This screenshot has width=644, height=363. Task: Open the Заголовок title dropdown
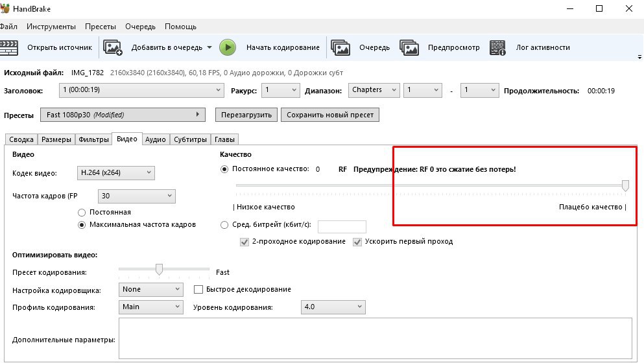tap(141, 90)
